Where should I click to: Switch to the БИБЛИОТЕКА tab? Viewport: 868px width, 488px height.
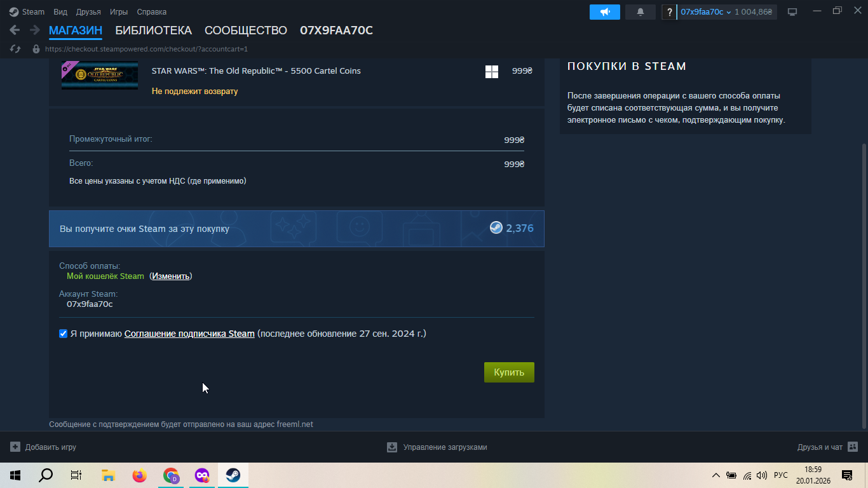[x=153, y=30]
